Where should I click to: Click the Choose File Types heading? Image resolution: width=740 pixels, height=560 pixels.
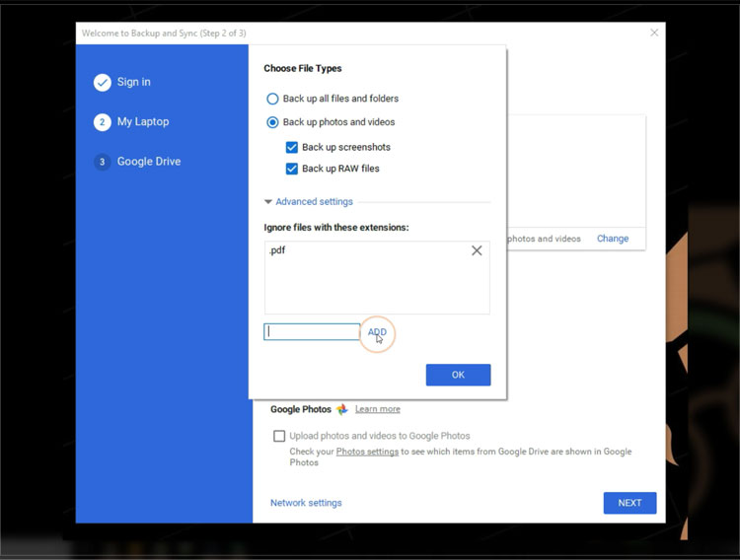coord(303,68)
